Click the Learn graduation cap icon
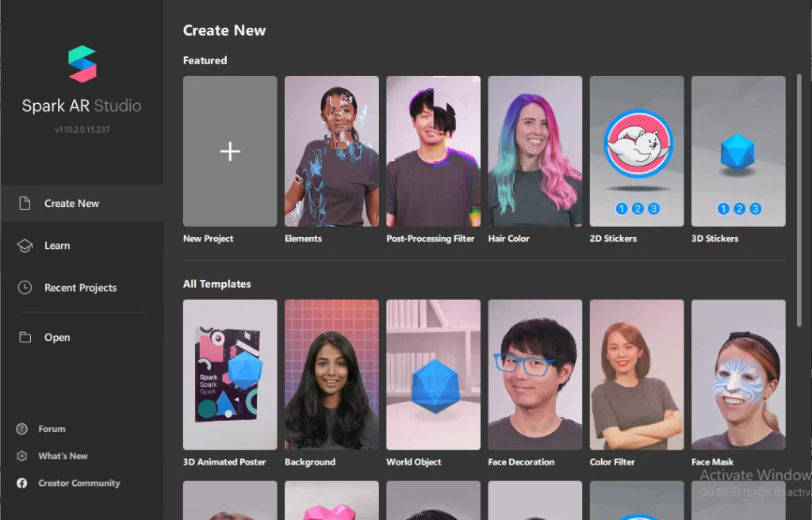Viewport: 812px width, 520px height. point(25,246)
